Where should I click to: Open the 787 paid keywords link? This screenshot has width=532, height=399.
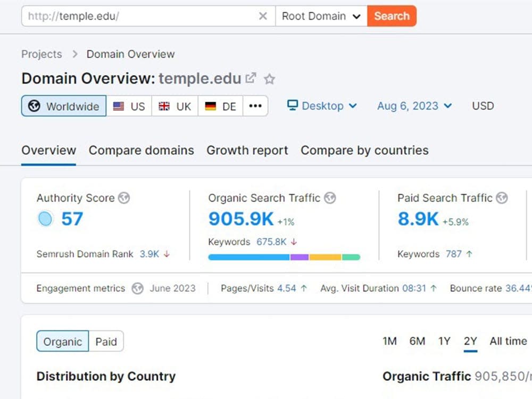454,254
